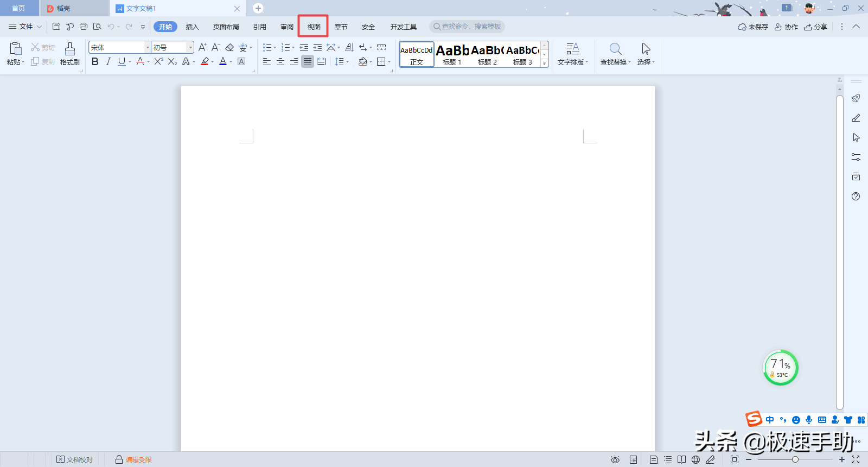Expand the numbered list dropdown arrow
This screenshot has height=467, width=868.
click(x=293, y=47)
